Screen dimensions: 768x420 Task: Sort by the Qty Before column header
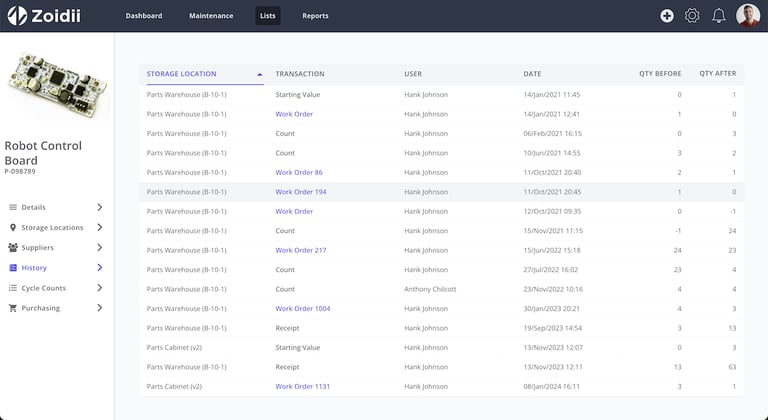(660, 74)
